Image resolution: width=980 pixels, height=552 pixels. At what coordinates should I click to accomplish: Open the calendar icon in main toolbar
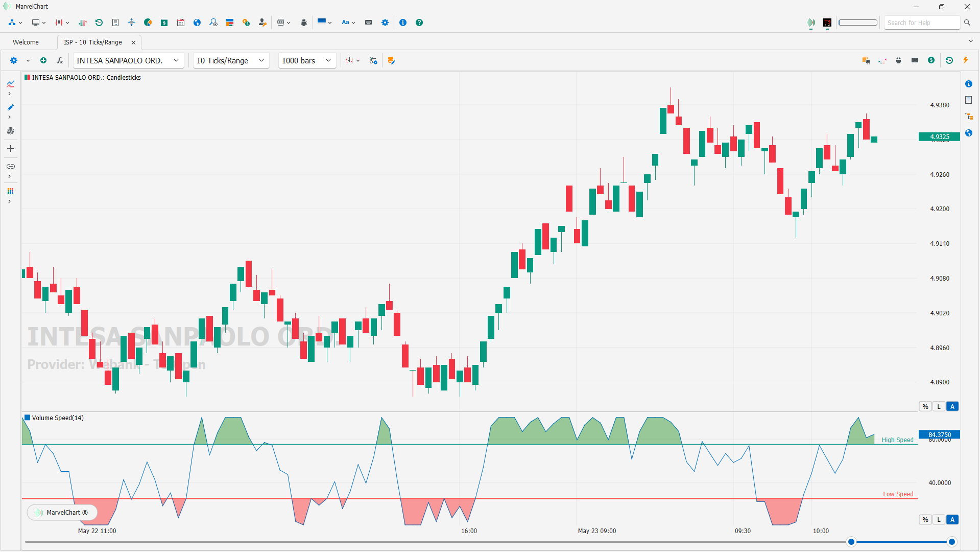point(181,22)
